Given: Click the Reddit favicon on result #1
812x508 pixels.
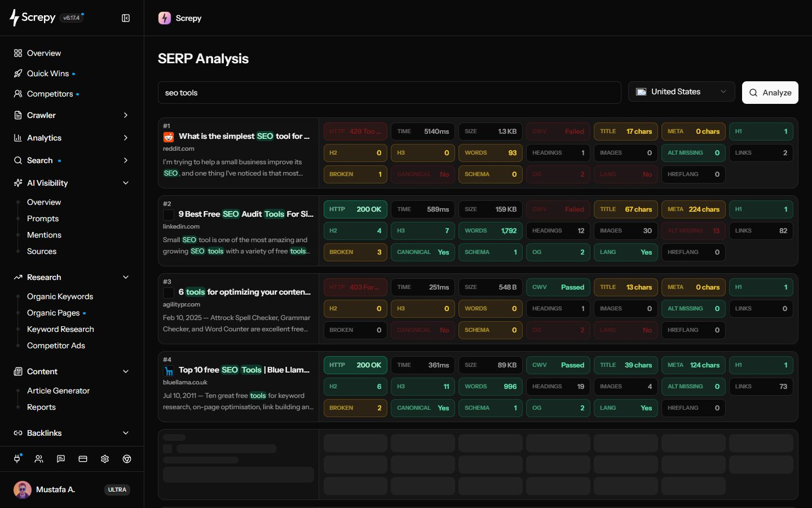Looking at the screenshot, I should [169, 137].
